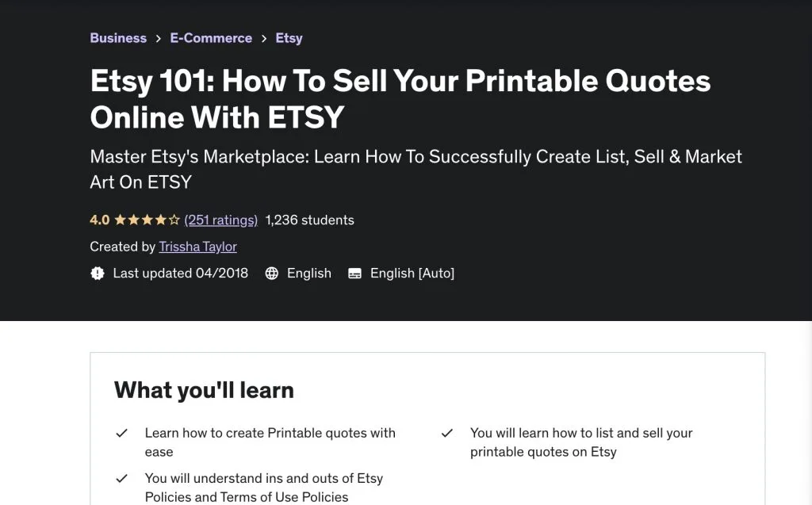
Task: Click the chevron after Business breadcrumb
Action: 159,39
